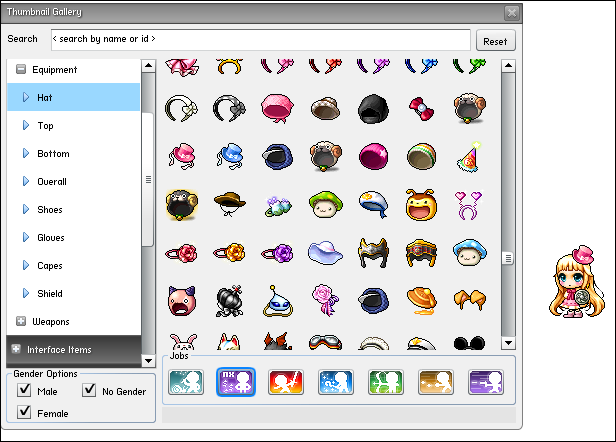The width and height of the screenshot is (616, 442).
Task: Choose the brown cowboy hat thumbnail
Action: [230, 204]
